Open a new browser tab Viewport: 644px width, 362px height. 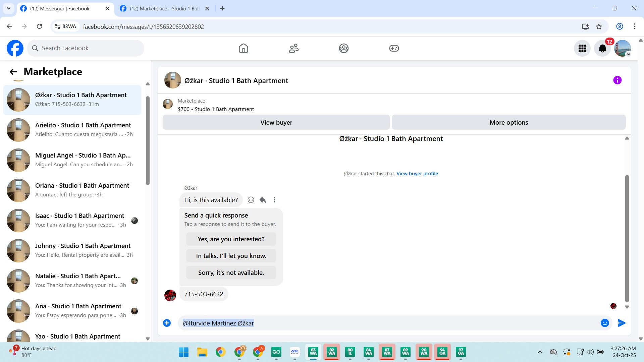pyautogui.click(x=222, y=9)
